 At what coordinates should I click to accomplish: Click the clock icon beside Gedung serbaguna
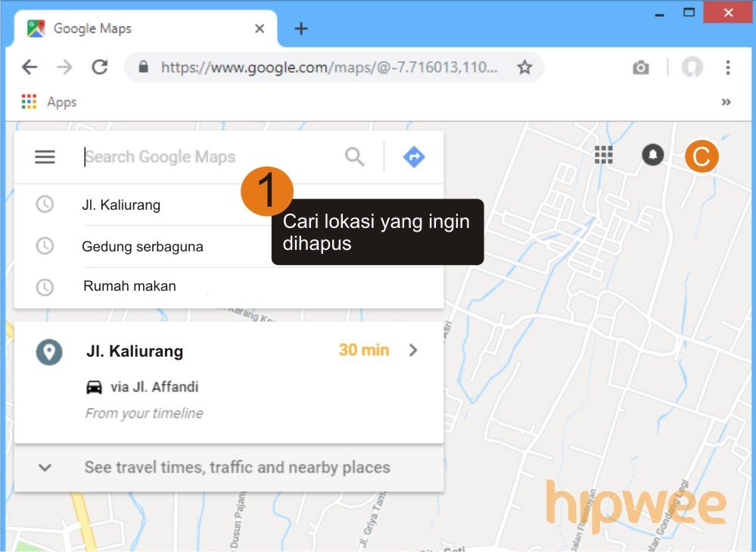(x=45, y=245)
